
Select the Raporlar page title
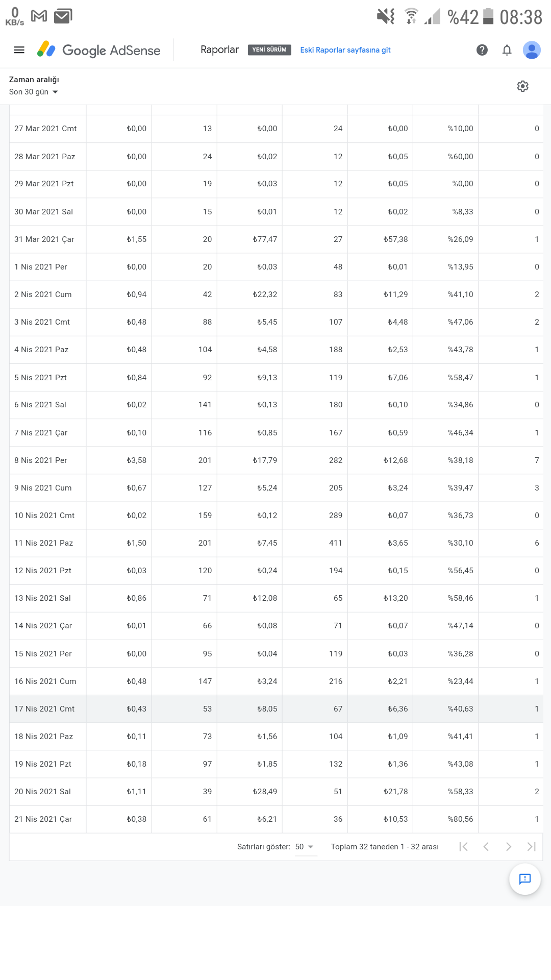(x=219, y=50)
